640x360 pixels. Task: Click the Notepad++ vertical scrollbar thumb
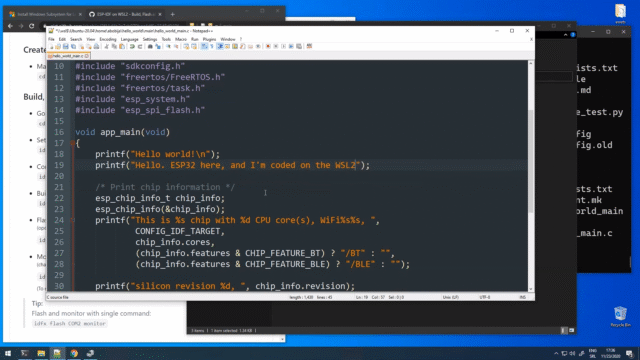[531, 161]
